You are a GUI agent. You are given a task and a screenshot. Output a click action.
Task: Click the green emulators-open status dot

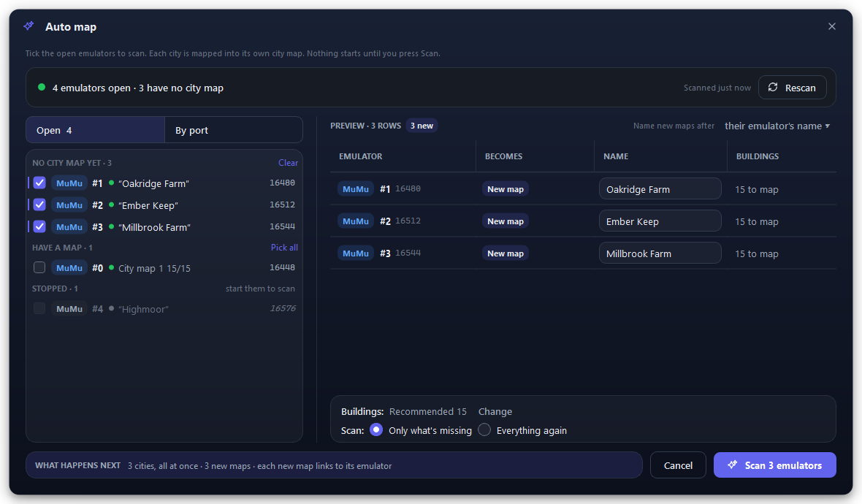pos(41,88)
